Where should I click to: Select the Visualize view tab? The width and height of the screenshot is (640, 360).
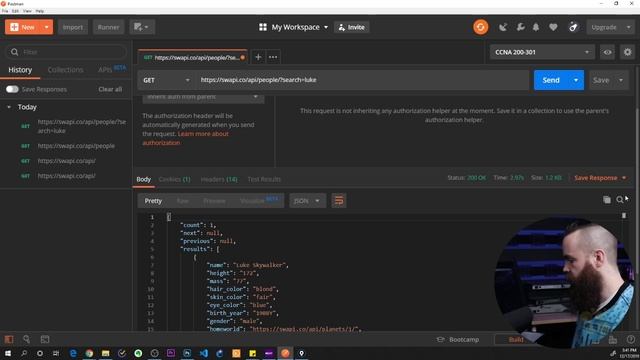coord(259,200)
